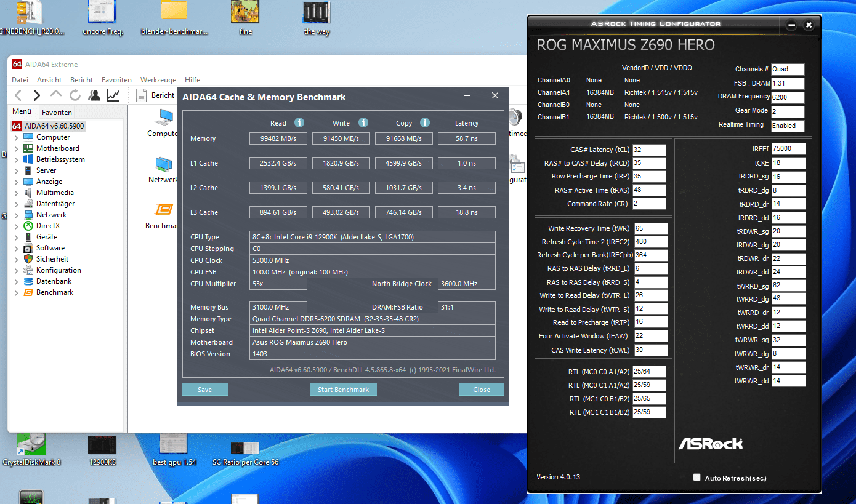Expand the Server tree node
Viewport: 856px width, 504px height.
(x=17, y=171)
